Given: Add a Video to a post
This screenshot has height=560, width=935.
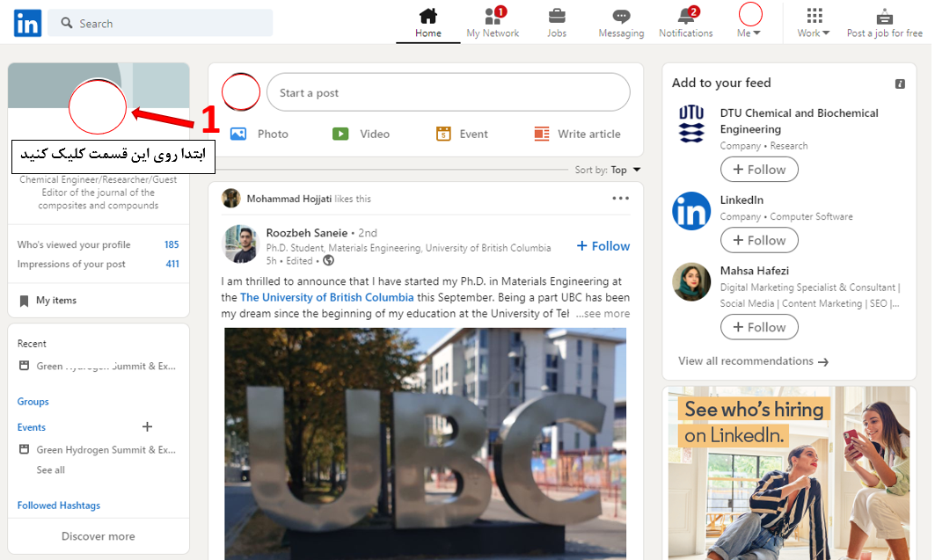Looking at the screenshot, I should tap(361, 134).
